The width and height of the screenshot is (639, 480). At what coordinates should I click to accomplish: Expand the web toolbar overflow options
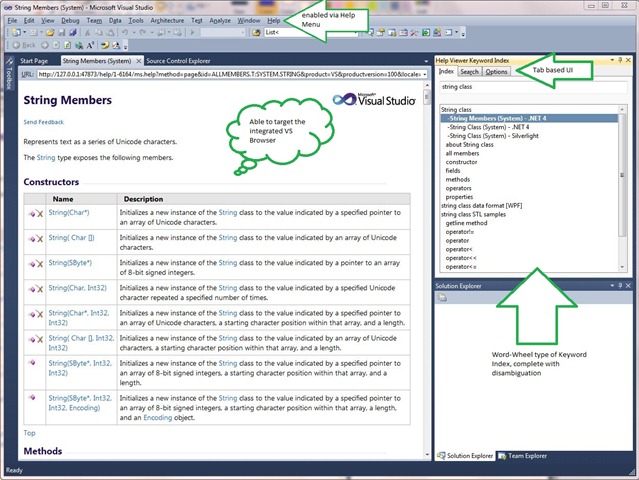(126, 47)
